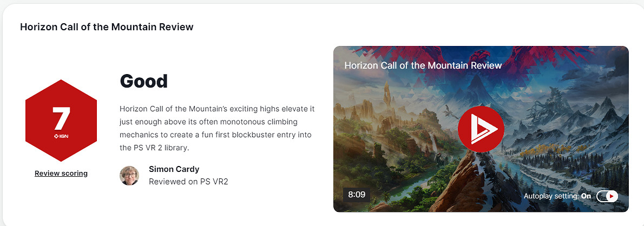Click the word On beside Autoplay setting
The width and height of the screenshot is (644, 226).
587,196
